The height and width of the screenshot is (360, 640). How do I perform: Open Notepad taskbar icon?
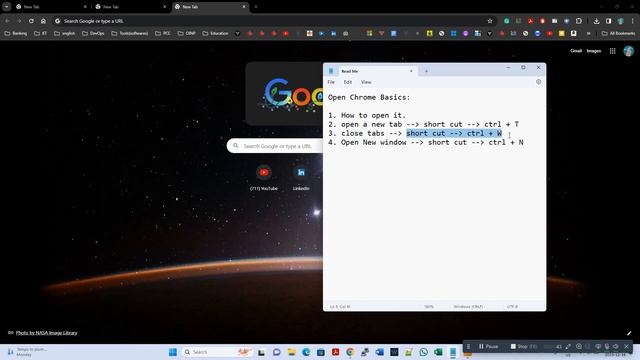(453, 352)
